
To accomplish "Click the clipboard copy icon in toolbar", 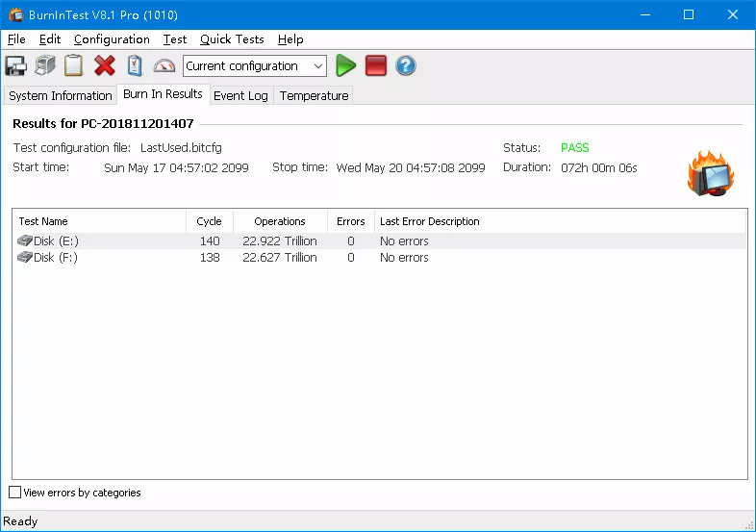I will 74,66.
